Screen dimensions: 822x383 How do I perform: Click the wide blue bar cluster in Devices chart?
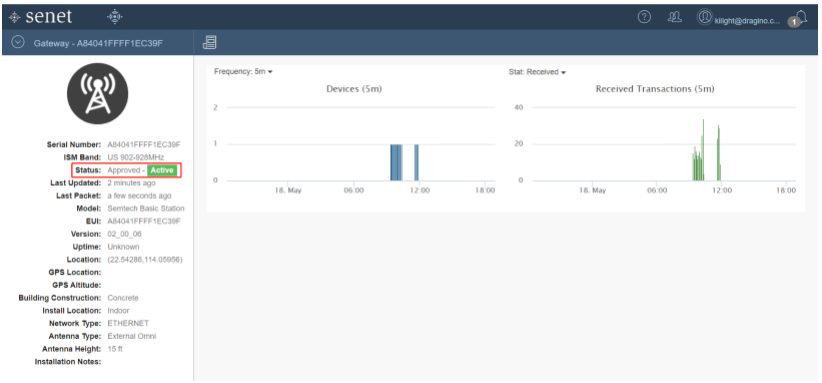click(x=396, y=162)
